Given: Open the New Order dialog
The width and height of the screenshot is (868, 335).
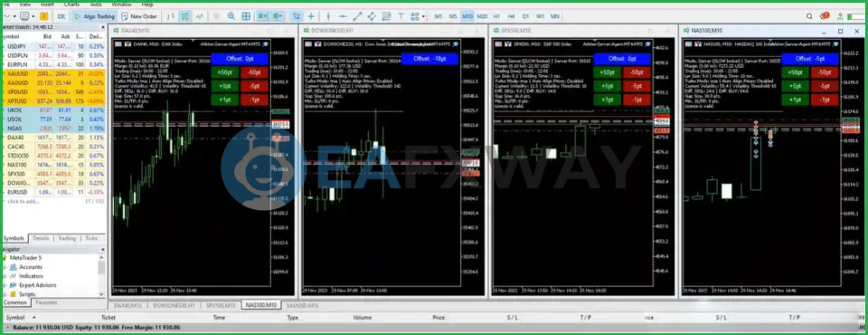Looking at the screenshot, I should coord(139,16).
